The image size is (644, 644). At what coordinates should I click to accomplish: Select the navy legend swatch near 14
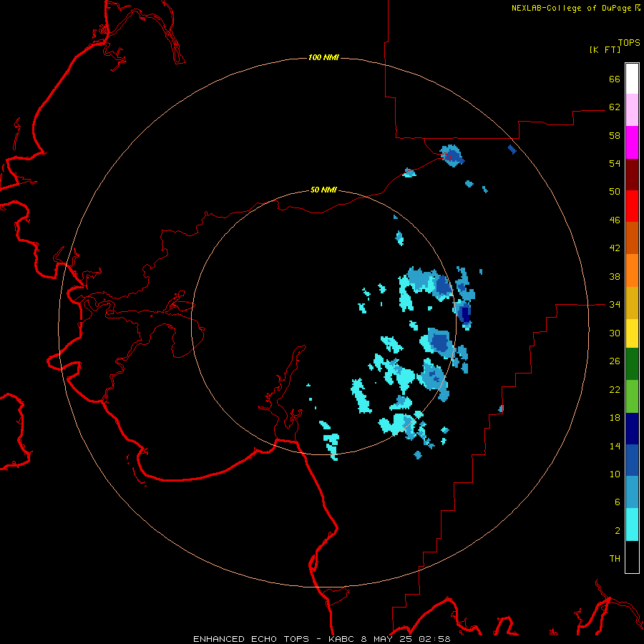(632, 429)
